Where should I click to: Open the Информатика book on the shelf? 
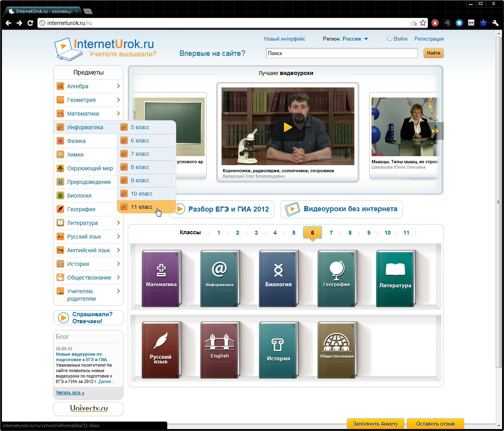point(219,278)
